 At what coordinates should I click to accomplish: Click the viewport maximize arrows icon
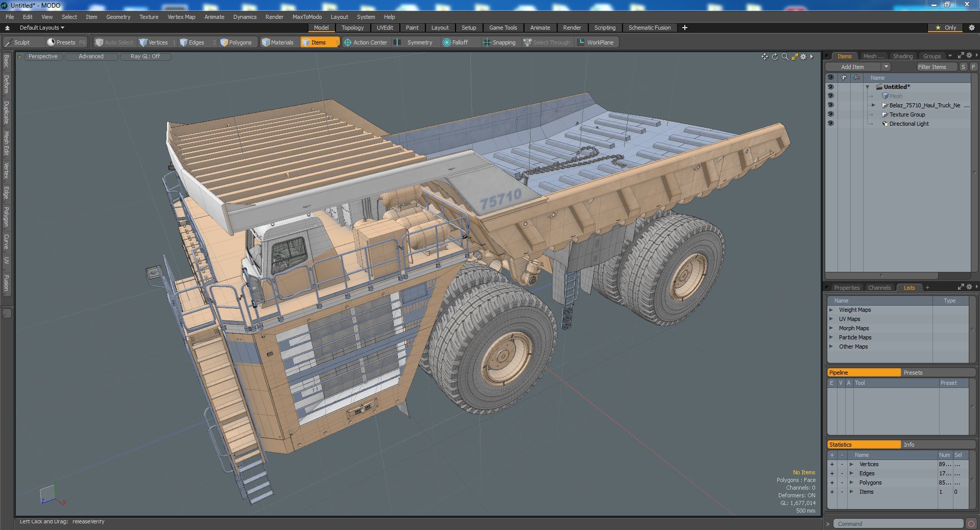795,57
